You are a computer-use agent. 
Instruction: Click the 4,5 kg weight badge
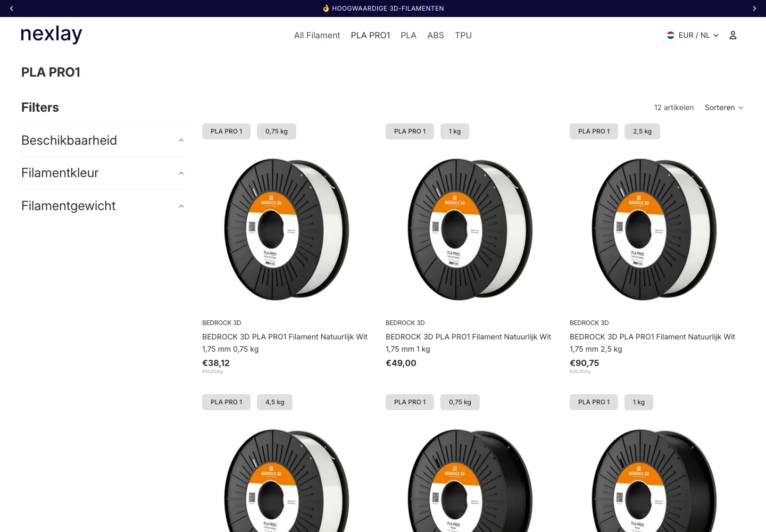(x=275, y=402)
